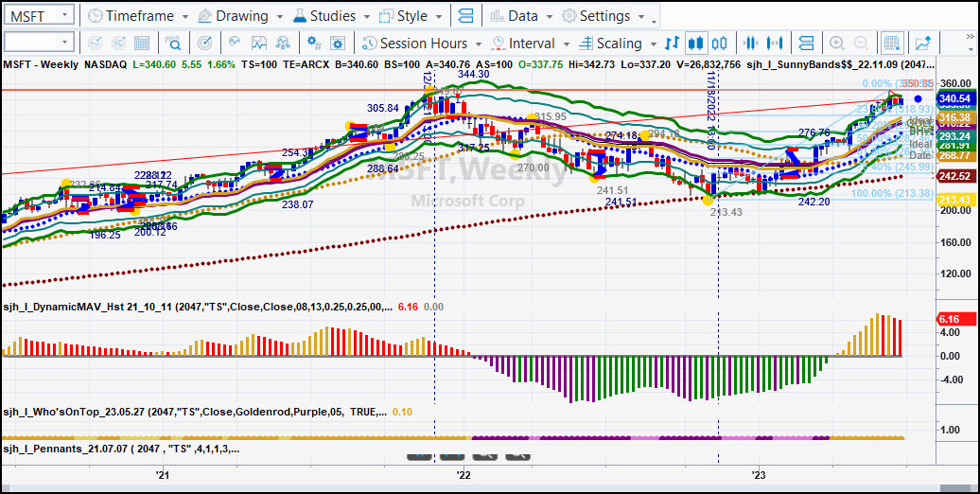
Task: Click the zoom out magnifier icon
Action: click(x=861, y=44)
